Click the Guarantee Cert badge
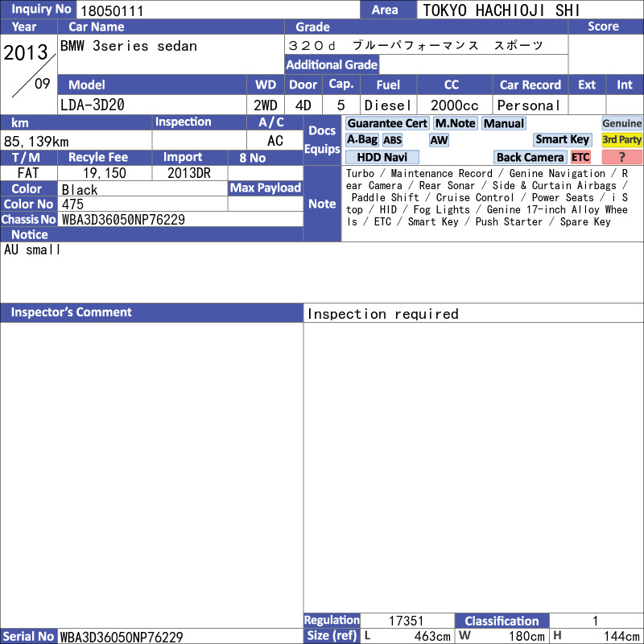The width and height of the screenshot is (644, 644). (x=387, y=123)
